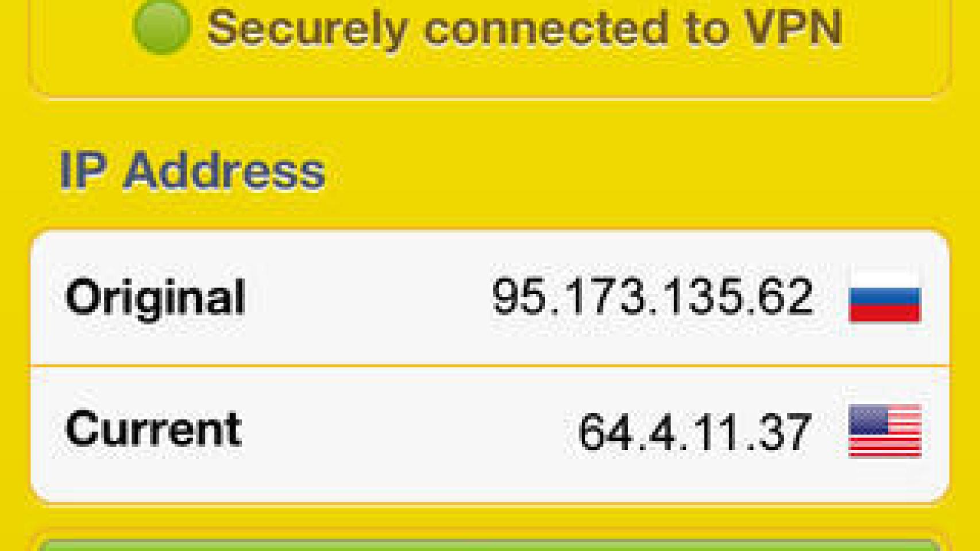Click the word "Securely" in the status banner
980x551 pixels.
[x=307, y=28]
